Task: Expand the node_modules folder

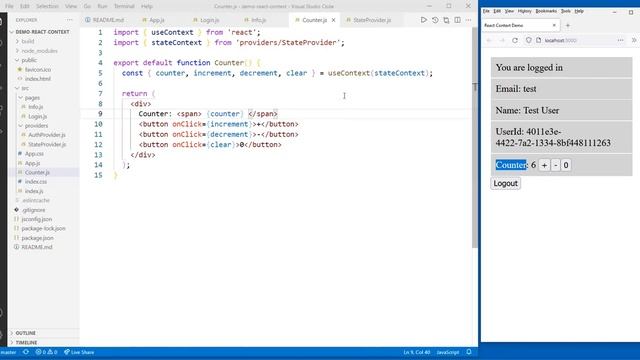Action: (x=39, y=51)
